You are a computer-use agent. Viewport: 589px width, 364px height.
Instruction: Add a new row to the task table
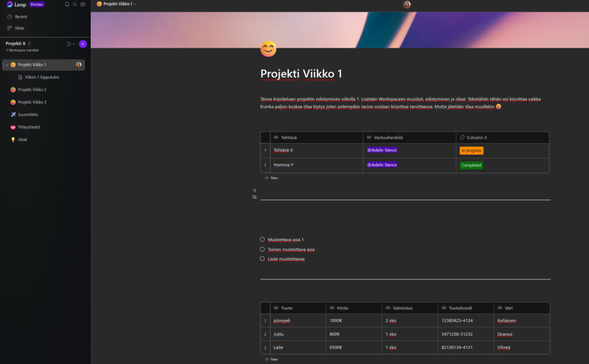coord(271,178)
